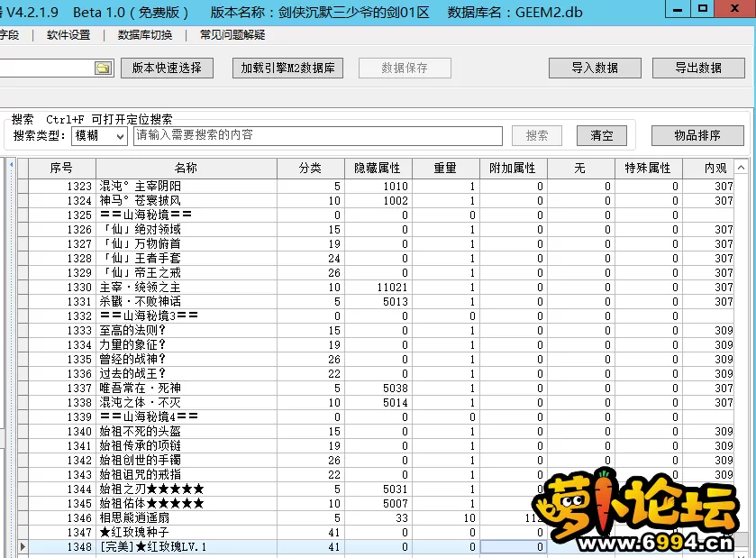Click the 物品排序 button
Screen dimensions: 756x558
click(x=697, y=135)
